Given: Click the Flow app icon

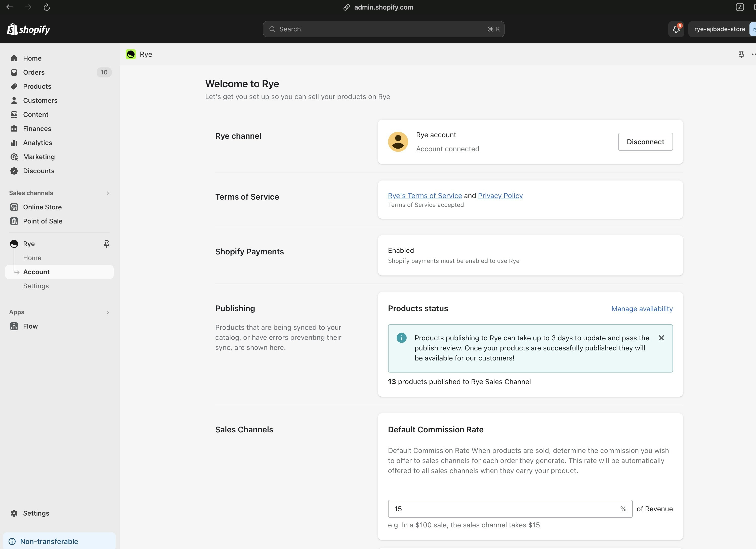Looking at the screenshot, I should [x=14, y=326].
